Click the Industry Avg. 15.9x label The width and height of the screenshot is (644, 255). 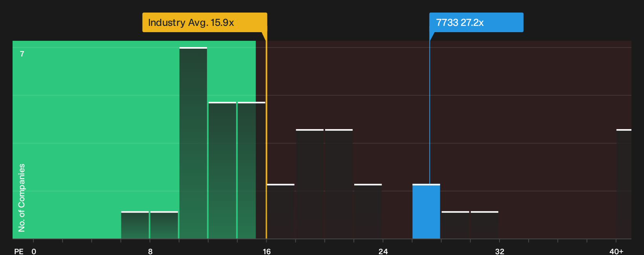(x=205, y=22)
